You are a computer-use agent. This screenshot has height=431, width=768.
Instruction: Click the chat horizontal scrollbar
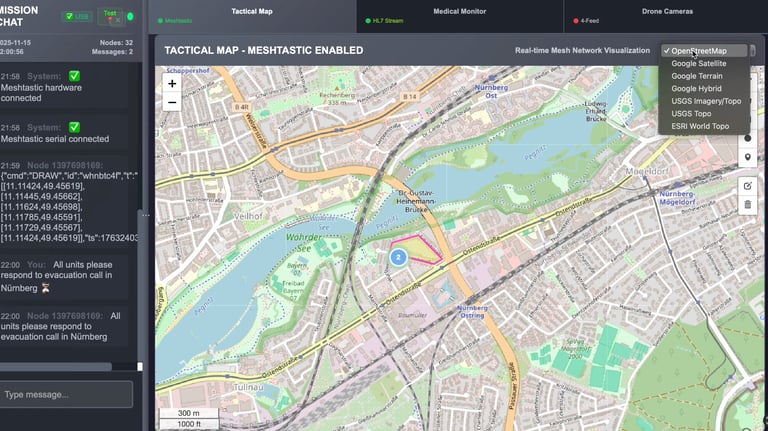click(55, 366)
